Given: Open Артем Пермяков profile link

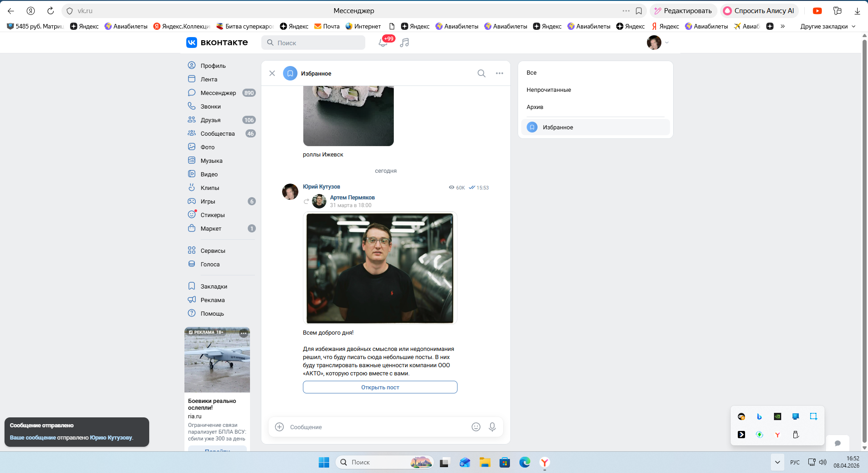Looking at the screenshot, I should 352,198.
